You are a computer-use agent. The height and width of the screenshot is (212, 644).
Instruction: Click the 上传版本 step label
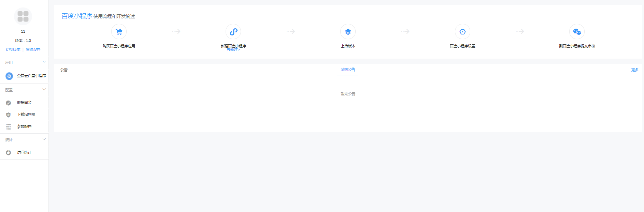tap(348, 46)
